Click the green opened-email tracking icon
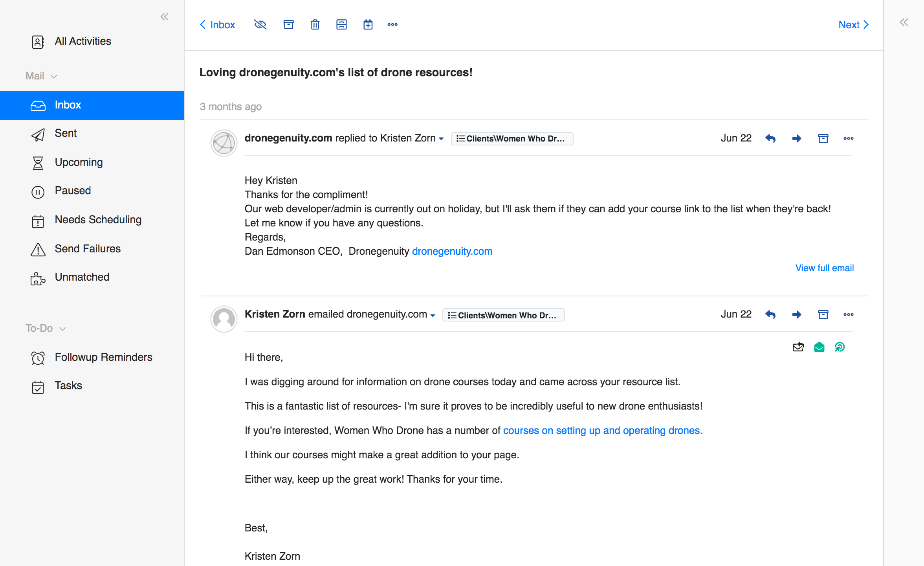924x566 pixels. (x=819, y=347)
